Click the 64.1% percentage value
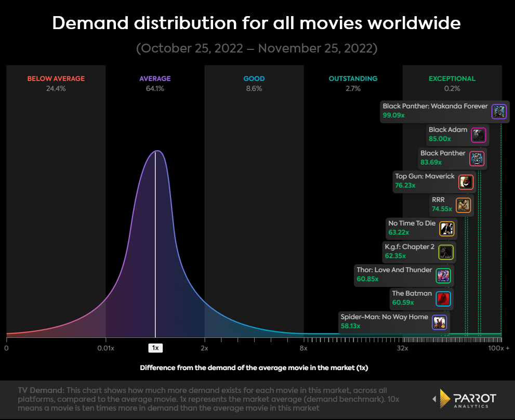 [x=155, y=88]
